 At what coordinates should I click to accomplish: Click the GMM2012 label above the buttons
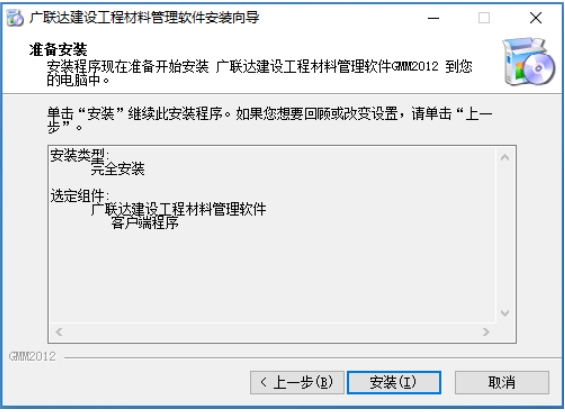32,357
